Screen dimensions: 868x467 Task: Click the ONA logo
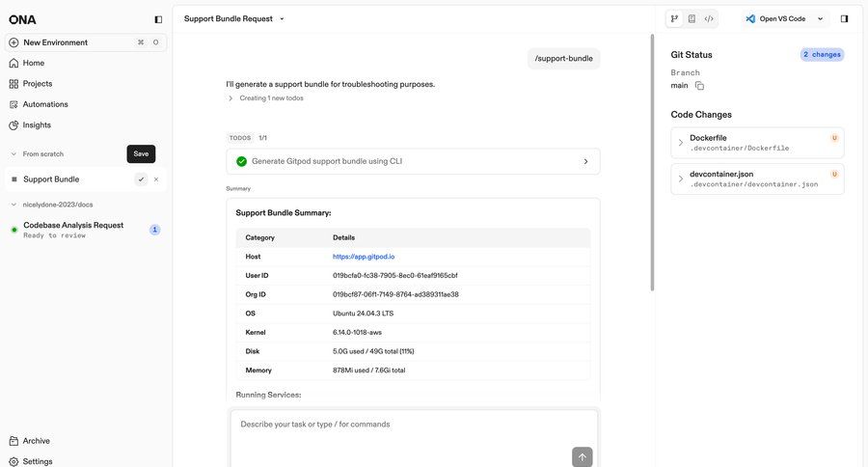[x=23, y=20]
